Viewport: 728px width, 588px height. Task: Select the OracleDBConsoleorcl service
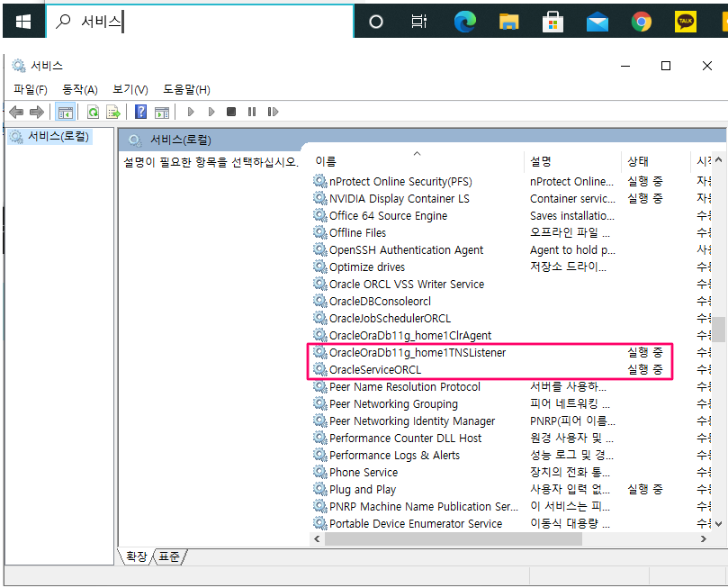coord(381,302)
